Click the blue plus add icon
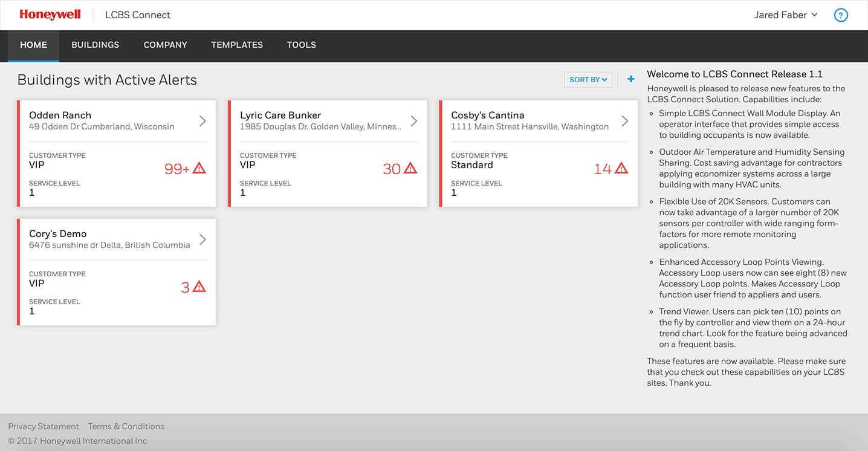Screen dimensions: 868x451 tap(631, 79)
